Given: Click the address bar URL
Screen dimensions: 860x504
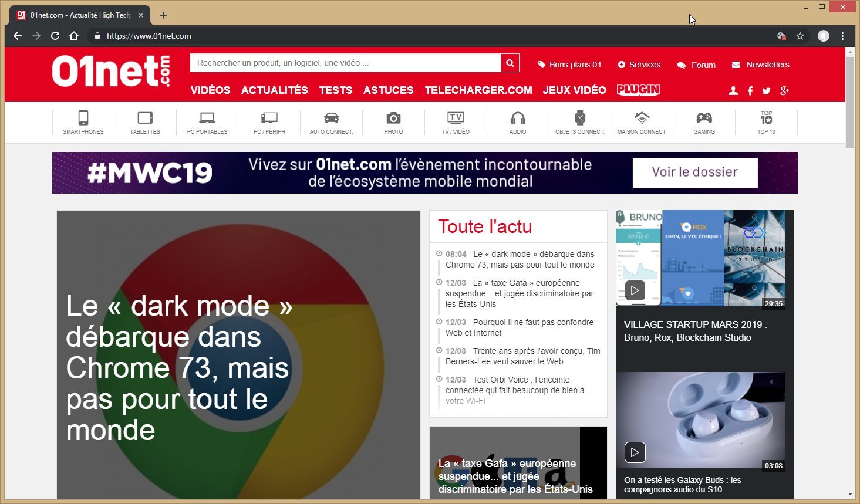Looking at the screenshot, I should (149, 36).
